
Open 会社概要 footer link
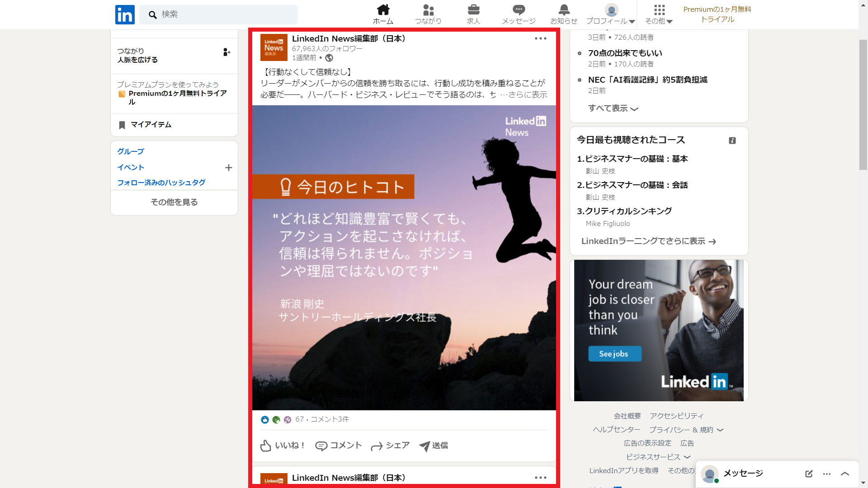(x=627, y=416)
